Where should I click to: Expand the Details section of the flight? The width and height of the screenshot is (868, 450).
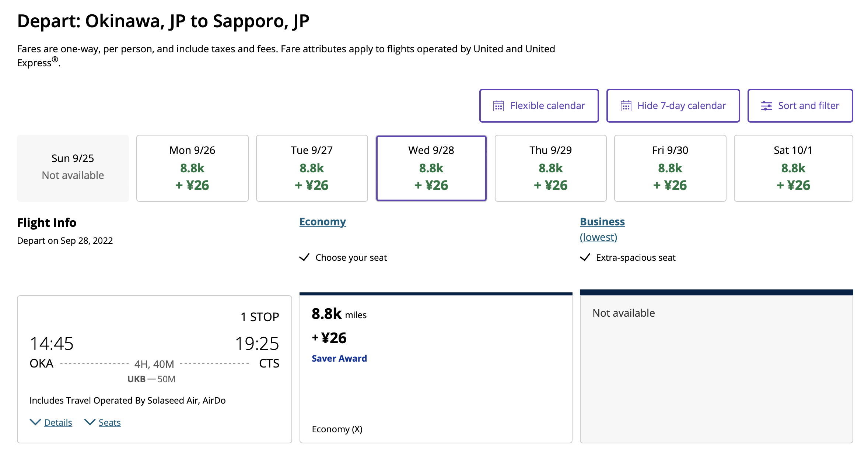point(58,422)
